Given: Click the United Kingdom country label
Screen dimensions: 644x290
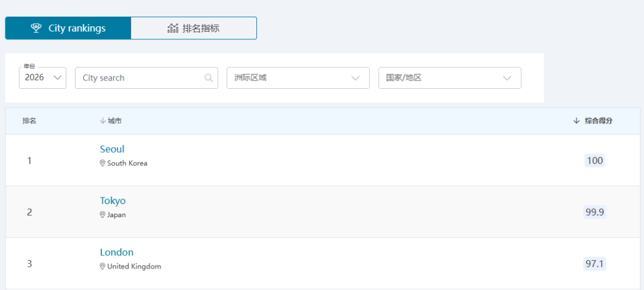Looking at the screenshot, I should tap(134, 266).
